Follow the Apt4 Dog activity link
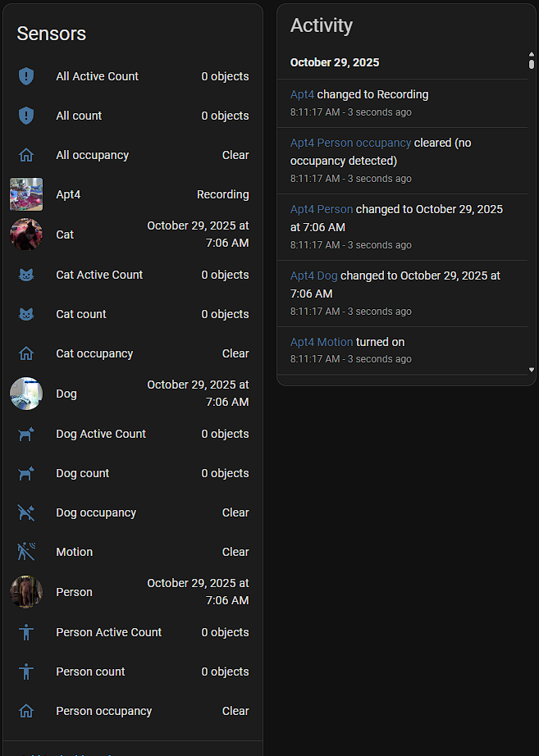This screenshot has width=539, height=756. [x=313, y=276]
